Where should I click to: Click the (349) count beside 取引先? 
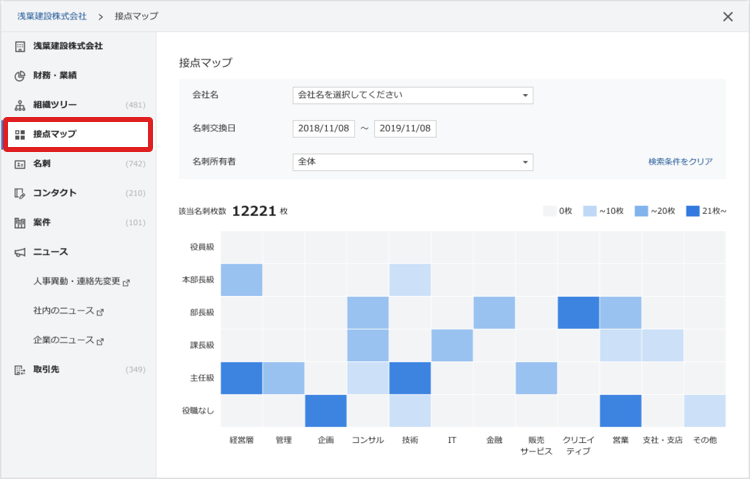(x=135, y=369)
